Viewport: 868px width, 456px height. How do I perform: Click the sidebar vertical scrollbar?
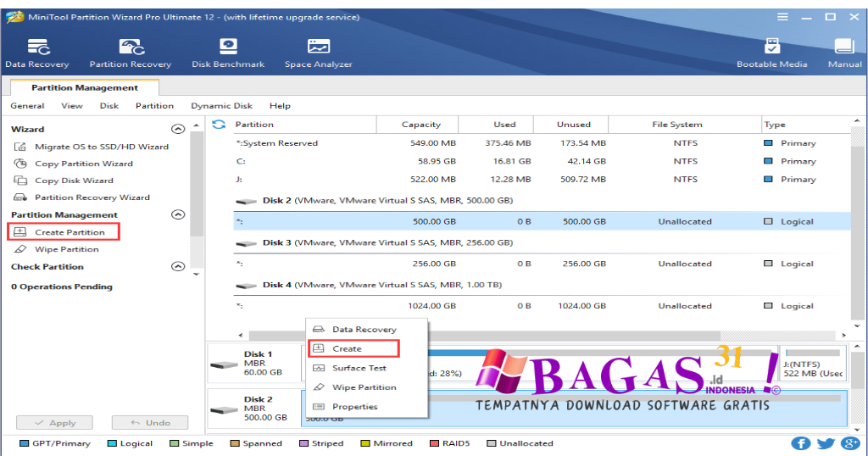pyautogui.click(x=197, y=182)
